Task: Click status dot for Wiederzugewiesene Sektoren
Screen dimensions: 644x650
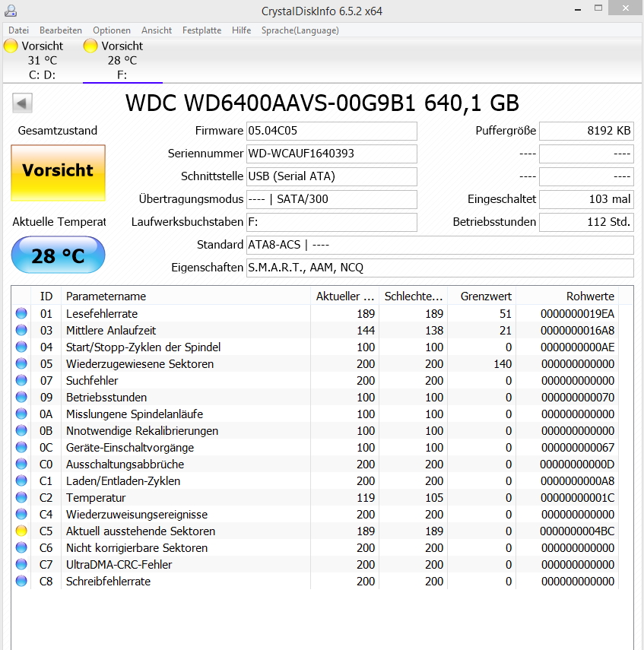Action: pos(21,363)
